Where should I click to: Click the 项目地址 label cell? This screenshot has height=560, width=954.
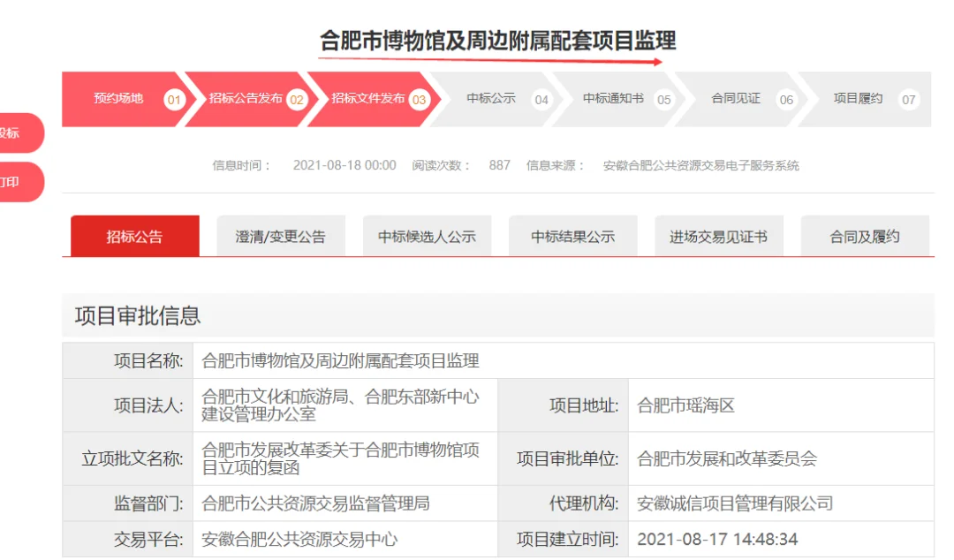564,405
